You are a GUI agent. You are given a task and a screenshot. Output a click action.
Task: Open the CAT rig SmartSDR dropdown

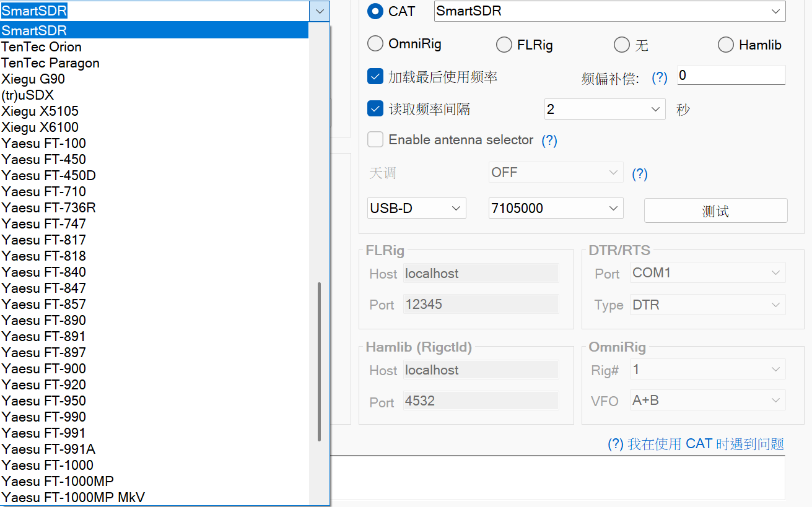coord(610,11)
